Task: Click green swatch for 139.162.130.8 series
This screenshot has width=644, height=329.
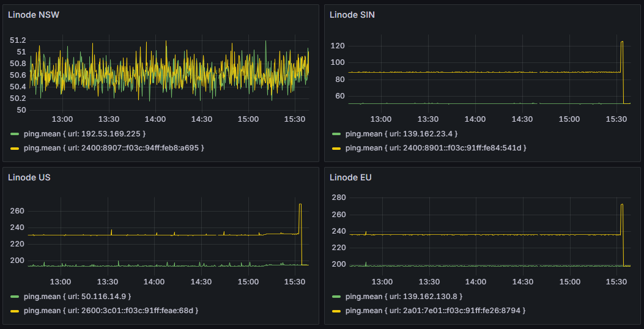Action: (336, 297)
